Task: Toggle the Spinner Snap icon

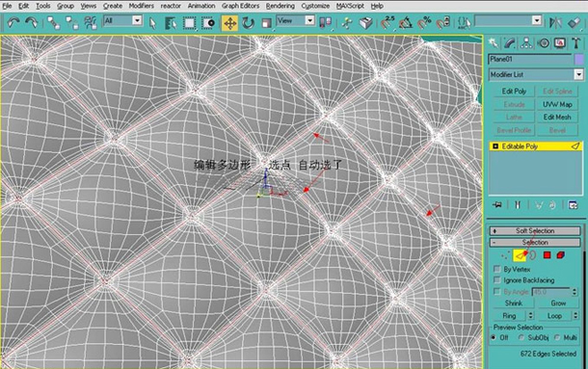Action: [442, 23]
